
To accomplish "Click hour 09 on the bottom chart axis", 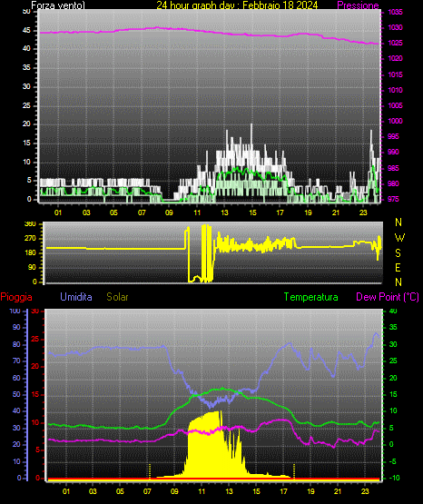I will 174,491.
